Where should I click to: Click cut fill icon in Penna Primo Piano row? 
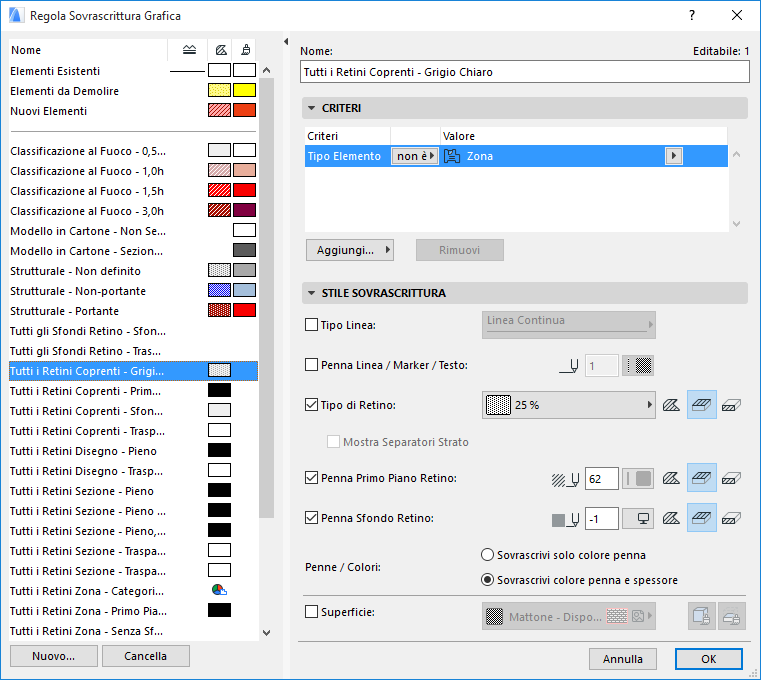coord(731,479)
